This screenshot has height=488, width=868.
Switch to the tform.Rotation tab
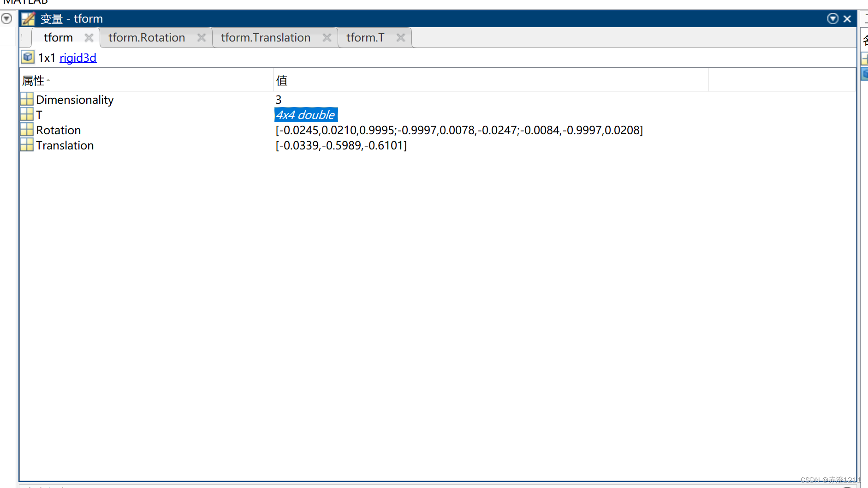(146, 37)
